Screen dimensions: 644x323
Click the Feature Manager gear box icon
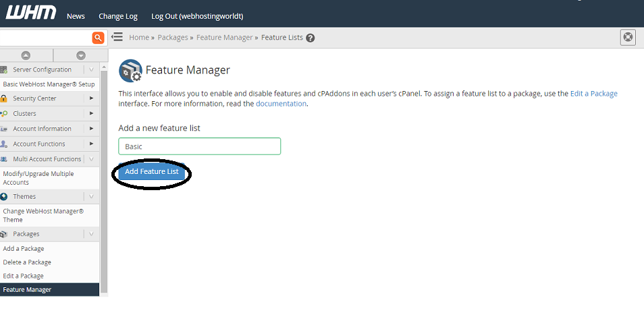tap(130, 70)
